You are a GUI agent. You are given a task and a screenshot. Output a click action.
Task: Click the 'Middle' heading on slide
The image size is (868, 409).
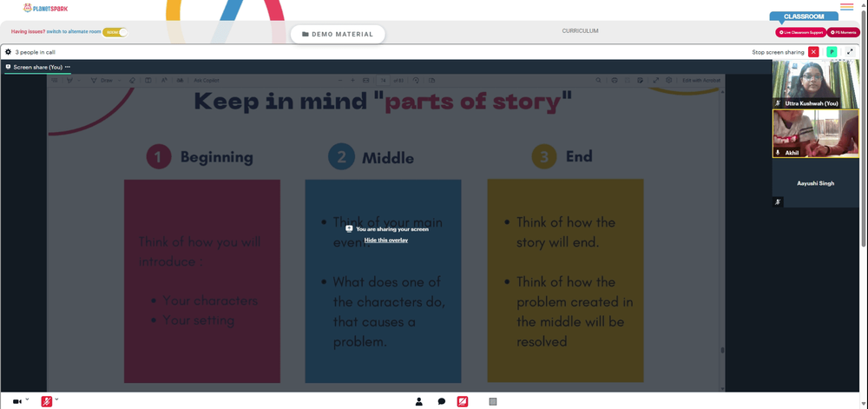[x=388, y=158]
